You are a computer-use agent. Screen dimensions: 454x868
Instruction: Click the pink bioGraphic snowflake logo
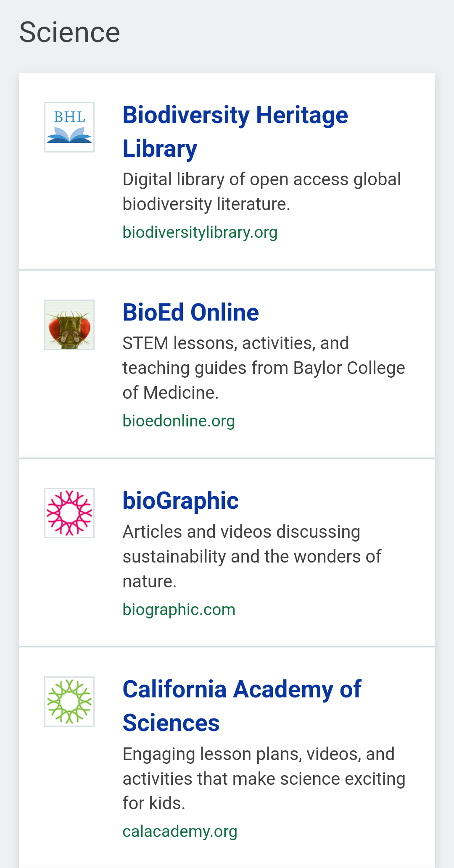click(69, 513)
